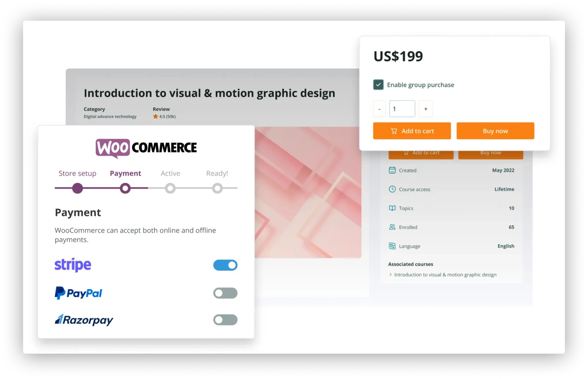Click the translate icon beside Language
The height and width of the screenshot is (379, 588).
click(392, 246)
